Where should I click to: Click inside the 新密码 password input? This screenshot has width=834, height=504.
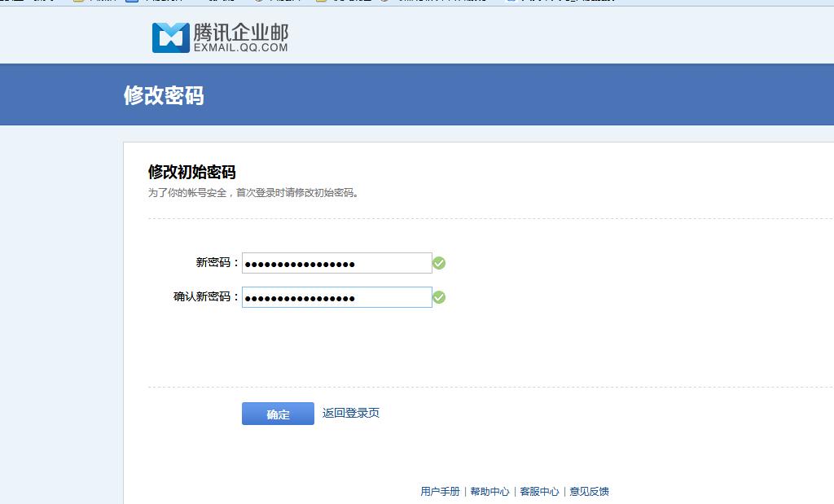(x=336, y=262)
